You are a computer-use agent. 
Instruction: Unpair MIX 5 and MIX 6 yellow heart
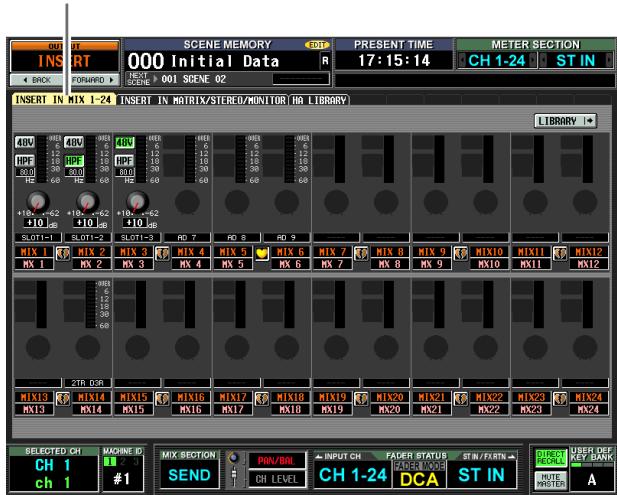tap(262, 253)
